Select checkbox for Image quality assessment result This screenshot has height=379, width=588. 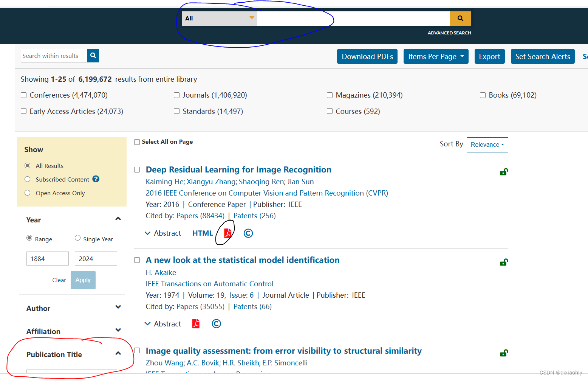point(137,351)
